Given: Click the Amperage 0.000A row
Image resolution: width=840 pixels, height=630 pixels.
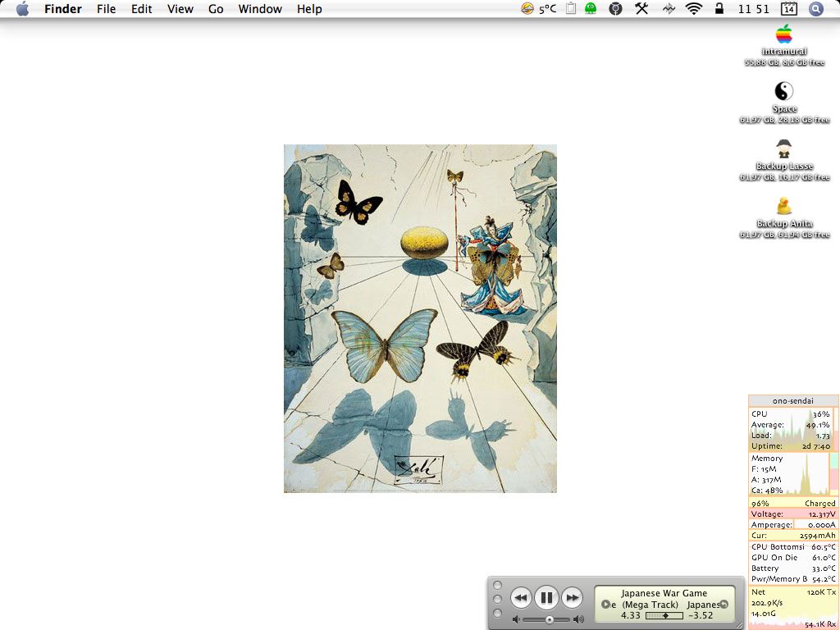Looking at the screenshot, I should (x=793, y=524).
